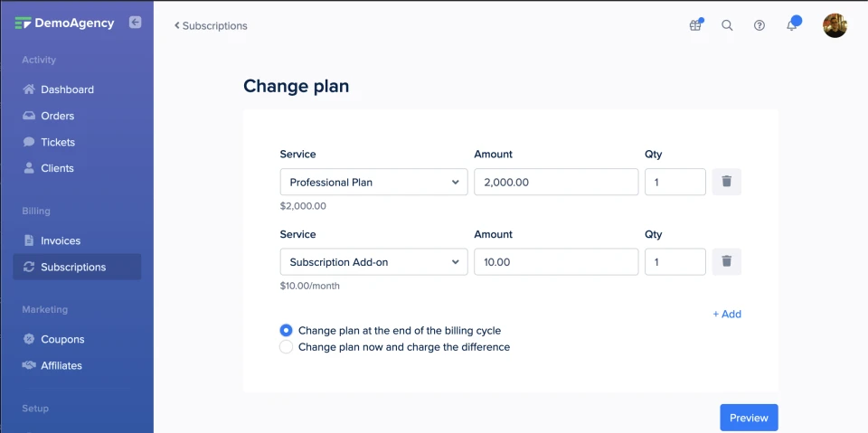Open the Professional Plan service dropdown

click(x=373, y=182)
